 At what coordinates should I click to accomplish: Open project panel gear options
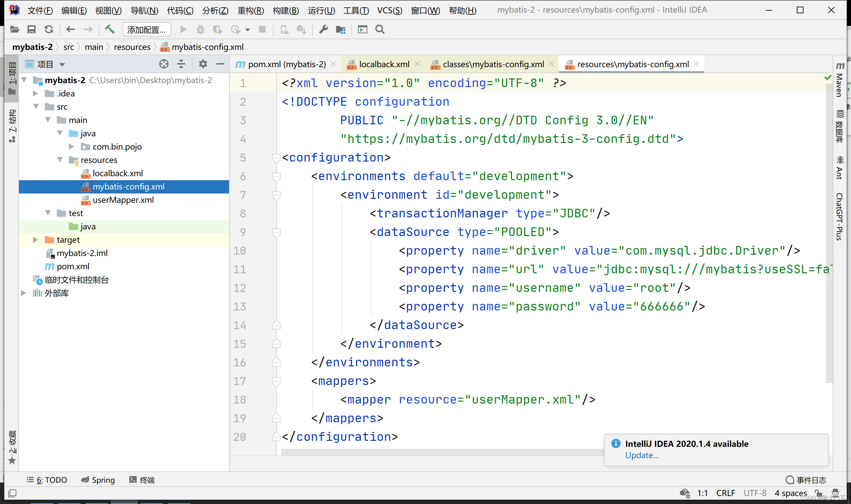[203, 64]
